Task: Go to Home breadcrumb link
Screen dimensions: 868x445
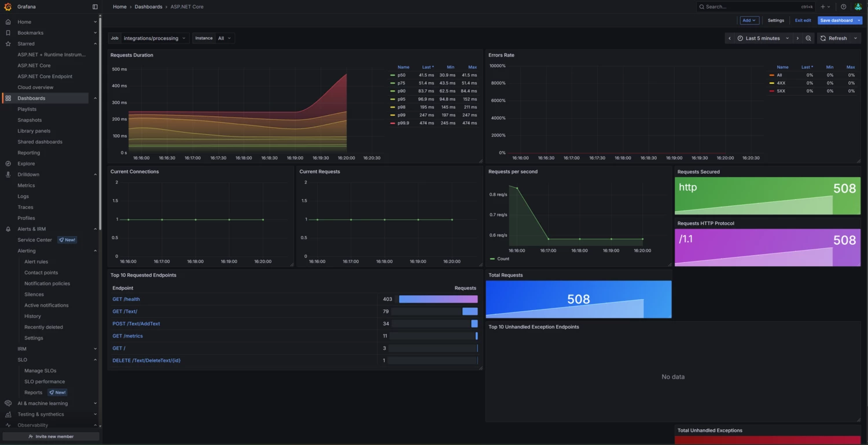Action: (120, 7)
